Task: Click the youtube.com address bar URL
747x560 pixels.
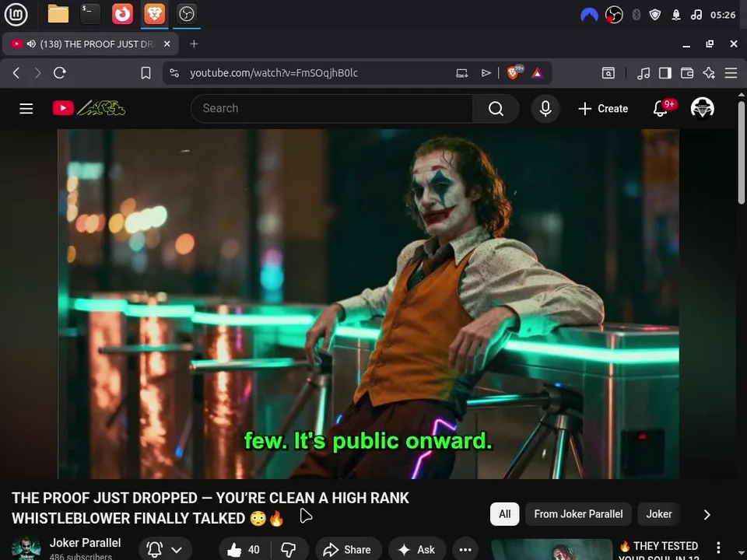Action: (274, 73)
